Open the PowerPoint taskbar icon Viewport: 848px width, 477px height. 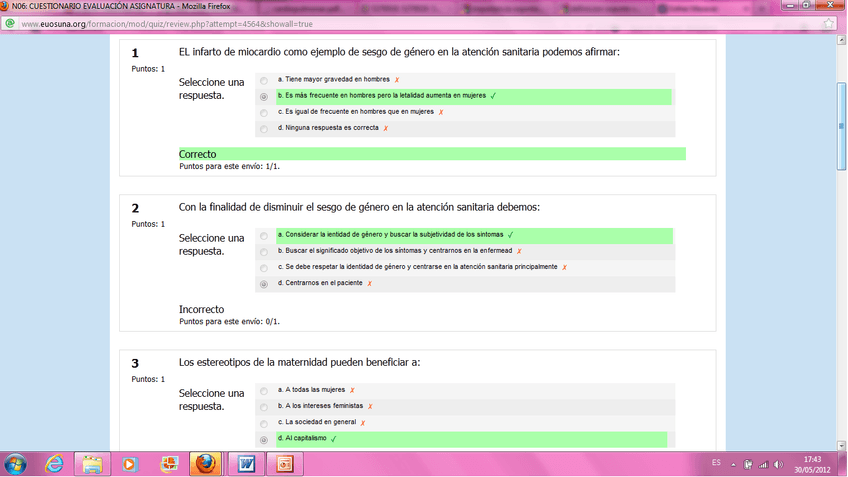click(284, 464)
